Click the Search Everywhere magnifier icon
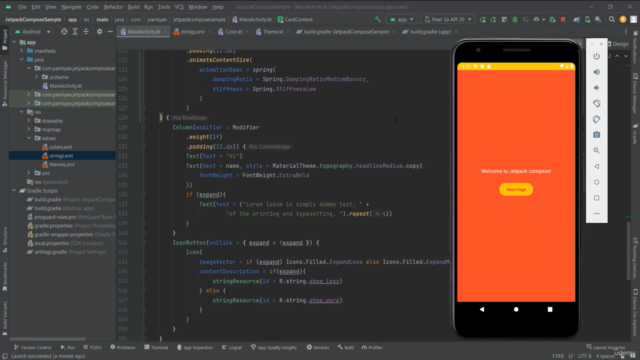Screen dimensions: 640x360 coord(611,19)
